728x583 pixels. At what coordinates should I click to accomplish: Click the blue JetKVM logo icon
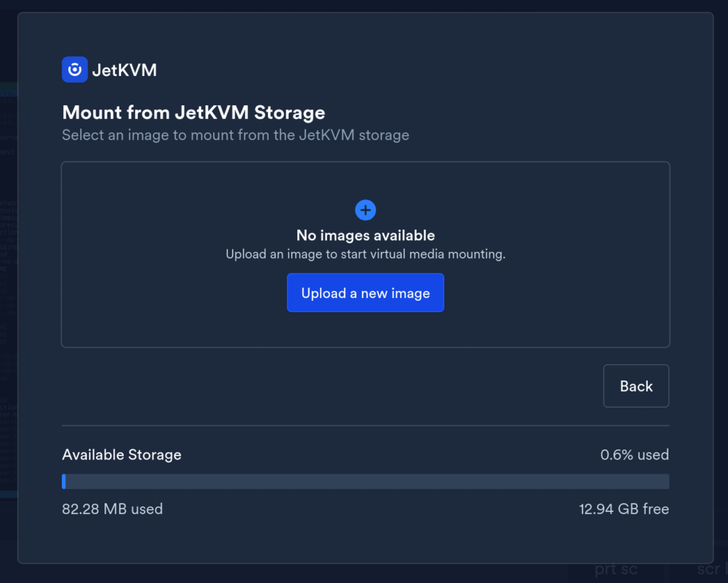(x=75, y=70)
